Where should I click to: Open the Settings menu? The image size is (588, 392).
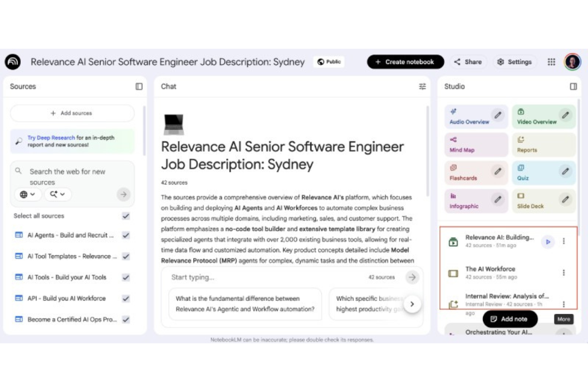click(515, 62)
